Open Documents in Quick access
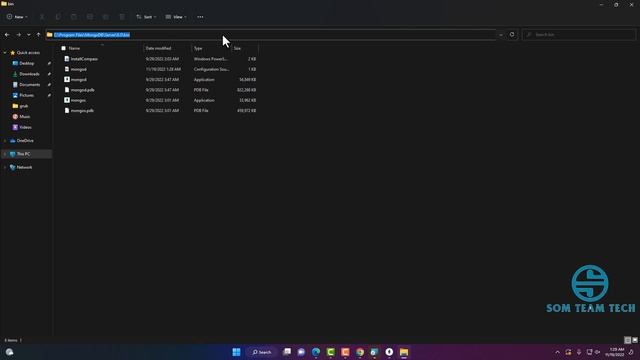 (29, 84)
